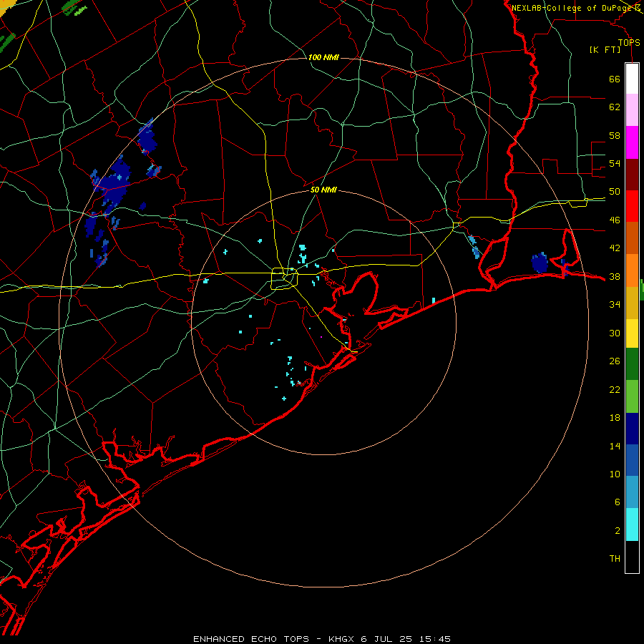
Task: Click the 18 legend value
Action: coord(615,418)
